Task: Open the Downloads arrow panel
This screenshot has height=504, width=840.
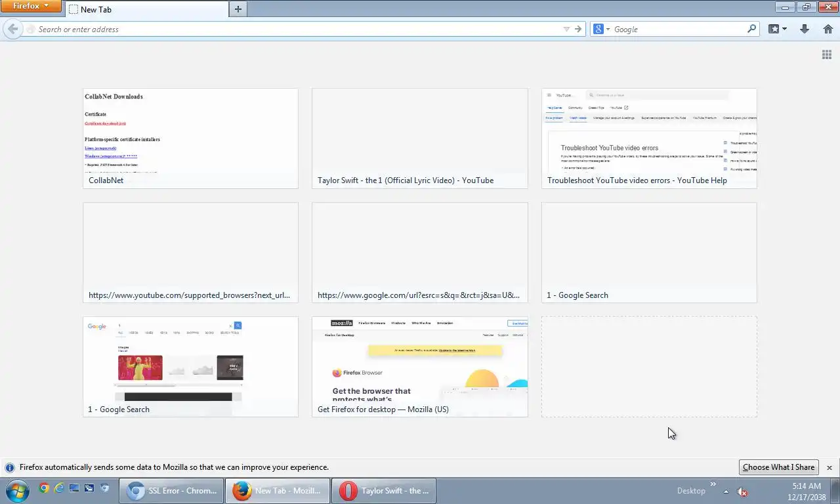Action: 805,29
